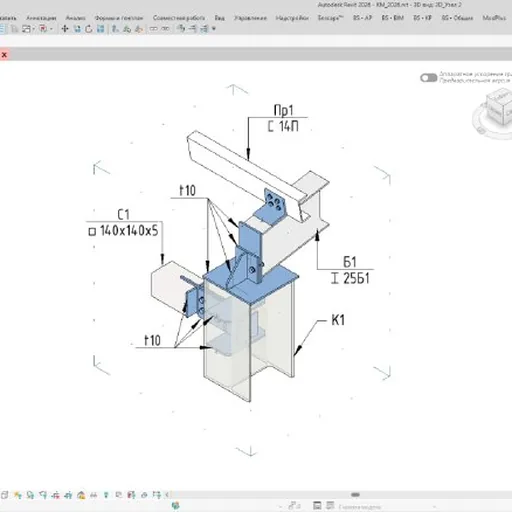Open Visual Style cube in view control bar
This screenshot has width=512, height=512.
pos(5,495)
